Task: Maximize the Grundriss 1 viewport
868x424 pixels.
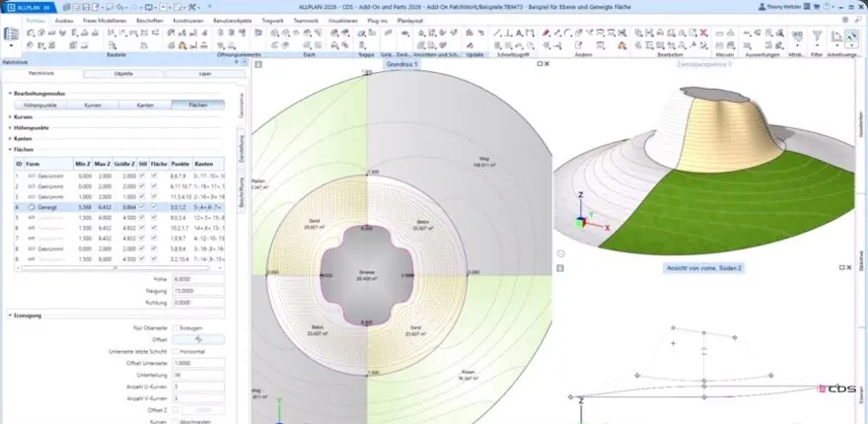Action: (x=541, y=64)
